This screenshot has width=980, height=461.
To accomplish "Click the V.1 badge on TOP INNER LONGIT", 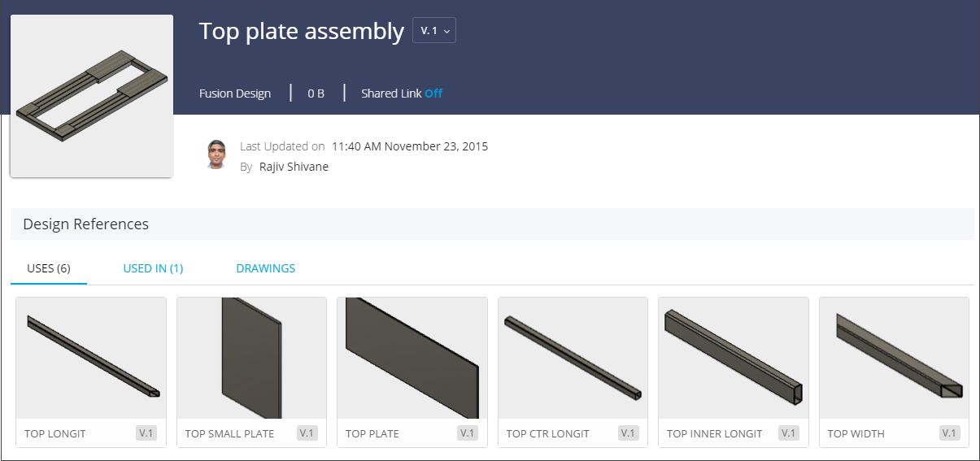I will [789, 433].
